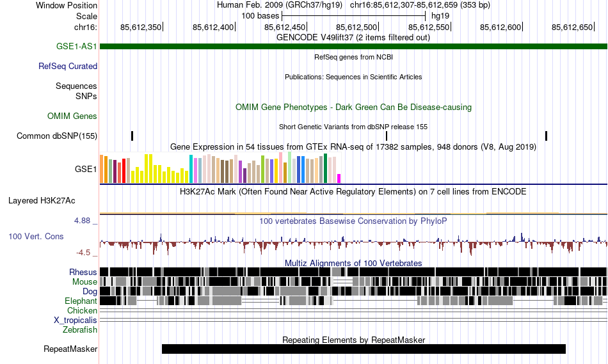608x364 pixels.
Task: Select the dark green GTEx expression bar
Action: [x=325, y=168]
